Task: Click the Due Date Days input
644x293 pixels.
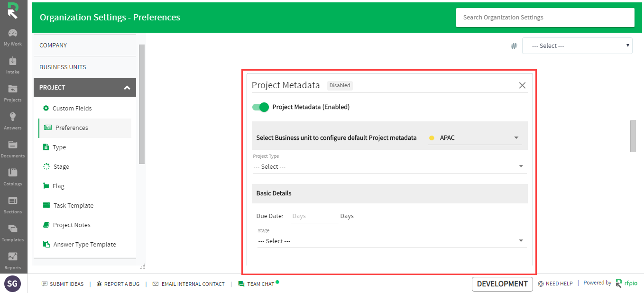Action: point(314,216)
